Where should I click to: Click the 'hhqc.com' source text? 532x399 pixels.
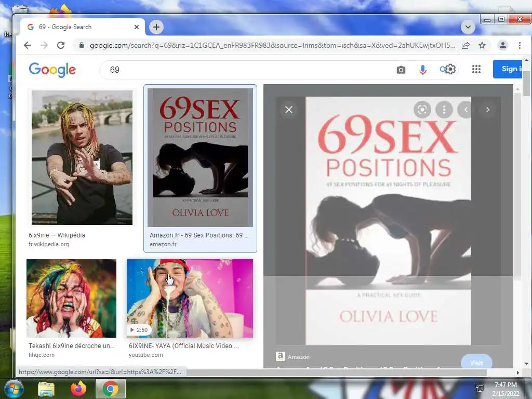tap(42, 355)
